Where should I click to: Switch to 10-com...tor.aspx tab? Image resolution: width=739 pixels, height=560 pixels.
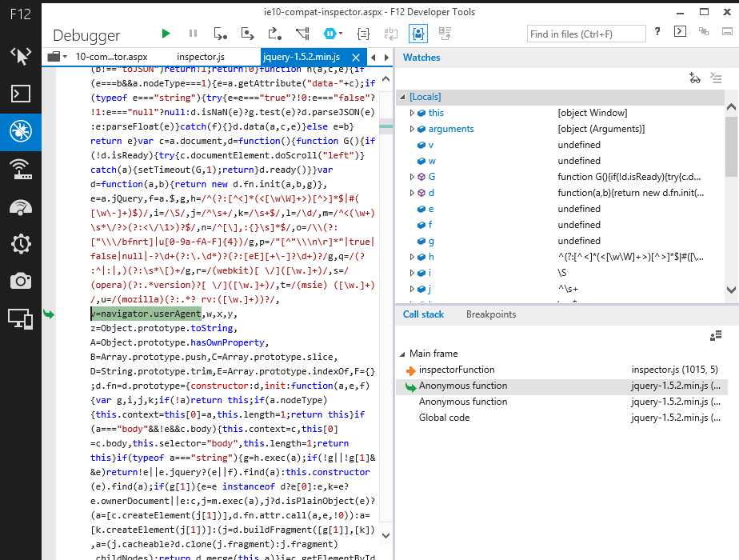coord(112,57)
